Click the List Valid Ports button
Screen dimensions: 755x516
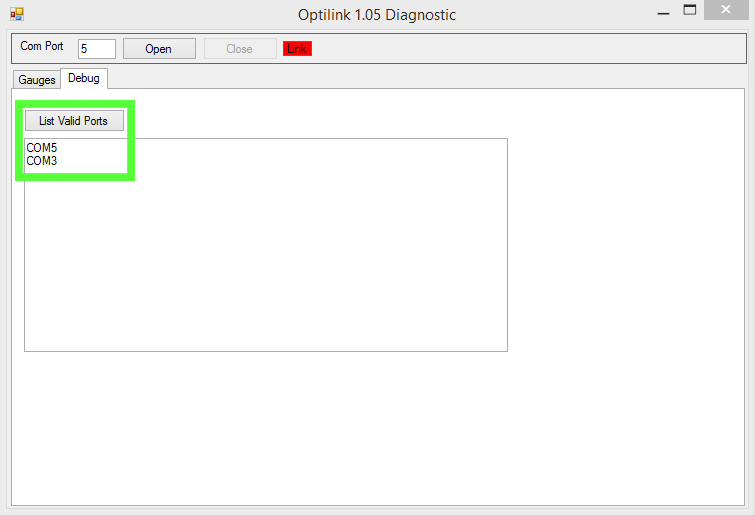74,121
